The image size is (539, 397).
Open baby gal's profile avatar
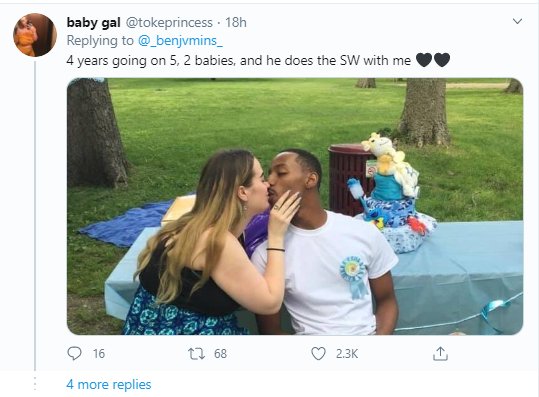35,35
